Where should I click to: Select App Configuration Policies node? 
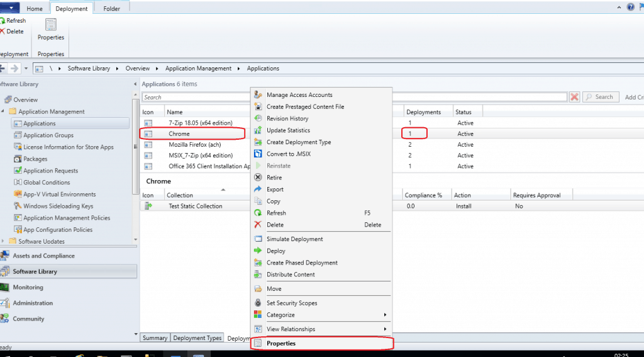(x=58, y=230)
